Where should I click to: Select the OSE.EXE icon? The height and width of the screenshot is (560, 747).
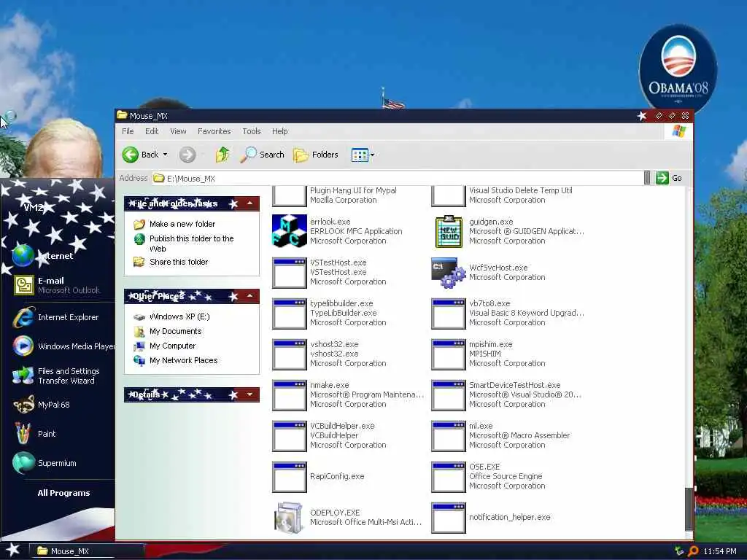(x=449, y=477)
